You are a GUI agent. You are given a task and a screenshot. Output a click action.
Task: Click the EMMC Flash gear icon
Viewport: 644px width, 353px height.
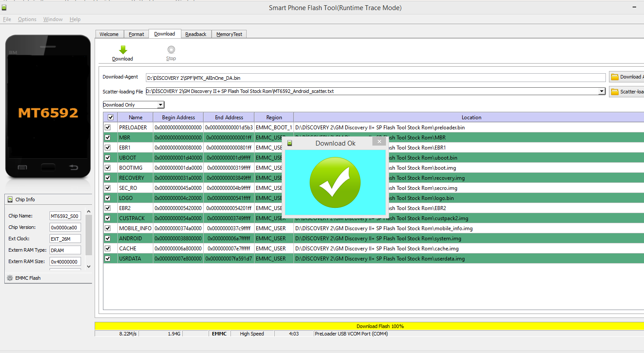click(10, 278)
